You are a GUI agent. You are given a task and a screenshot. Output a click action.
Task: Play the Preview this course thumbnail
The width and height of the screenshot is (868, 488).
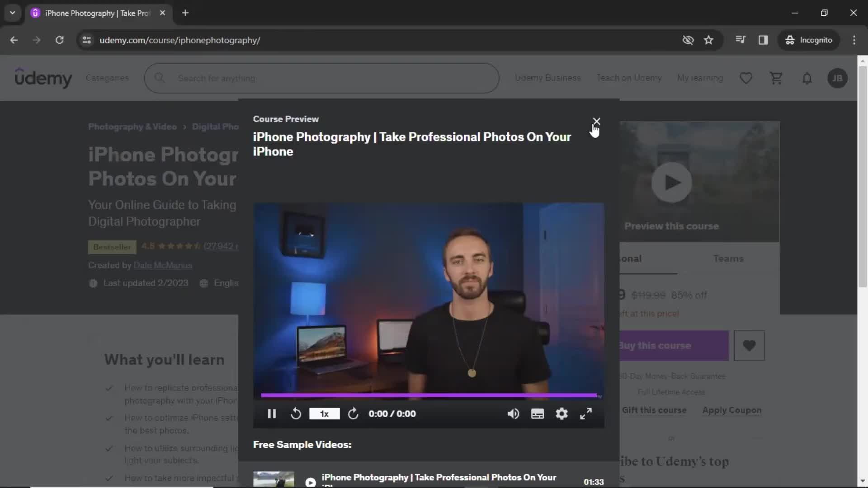pos(671,183)
